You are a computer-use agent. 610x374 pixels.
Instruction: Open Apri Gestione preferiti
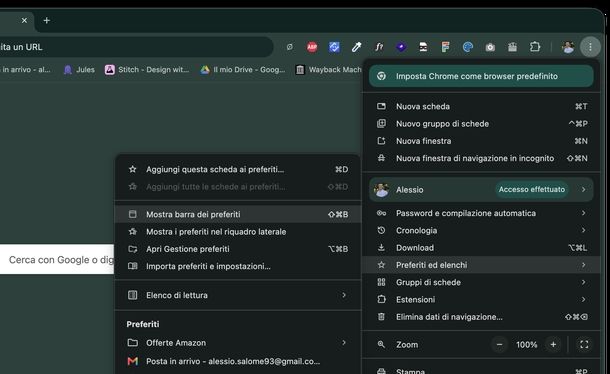(238, 249)
